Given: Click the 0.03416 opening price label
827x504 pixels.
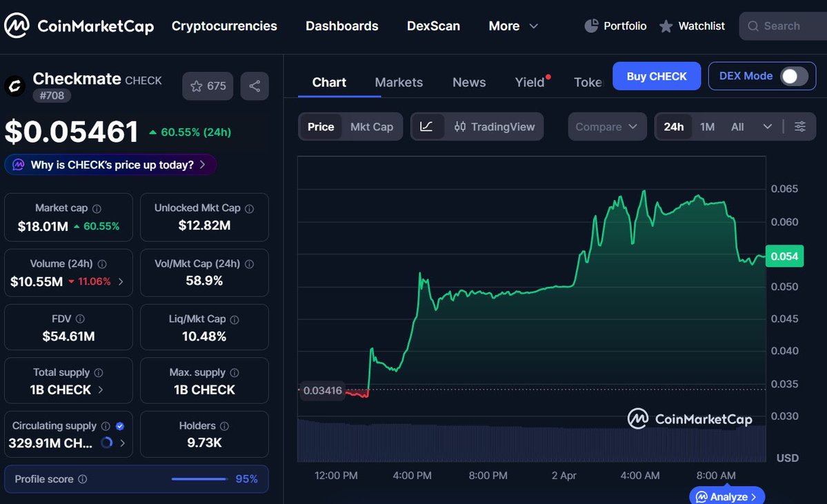Looking at the screenshot, I should 322,391.
